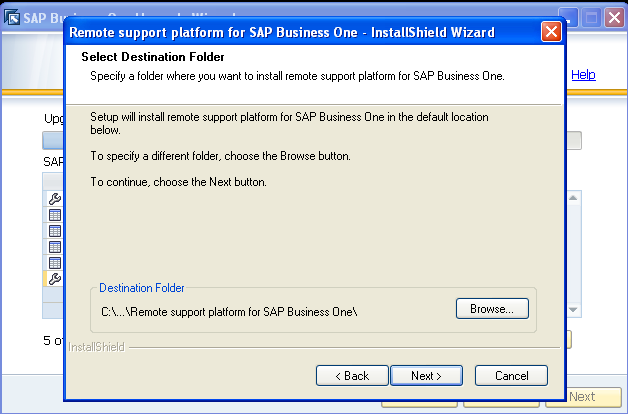628x414 pixels.
Task: Click the wrench icon in the last highlighted row
Action: pos(55,279)
